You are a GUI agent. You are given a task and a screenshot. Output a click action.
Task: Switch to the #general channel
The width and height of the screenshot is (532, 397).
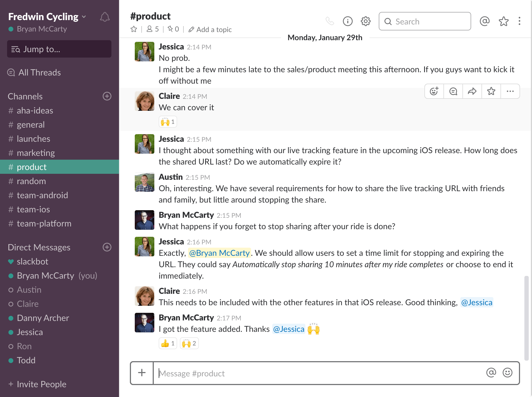[x=31, y=125]
